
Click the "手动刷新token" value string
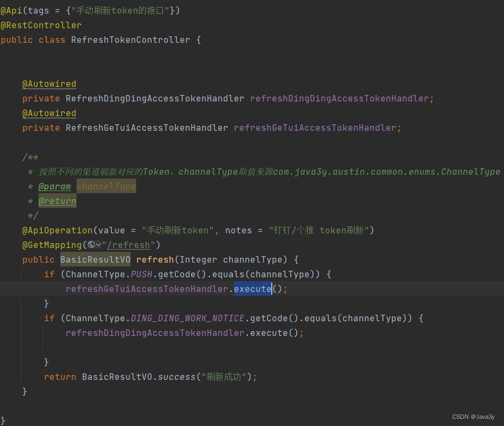[178, 231]
